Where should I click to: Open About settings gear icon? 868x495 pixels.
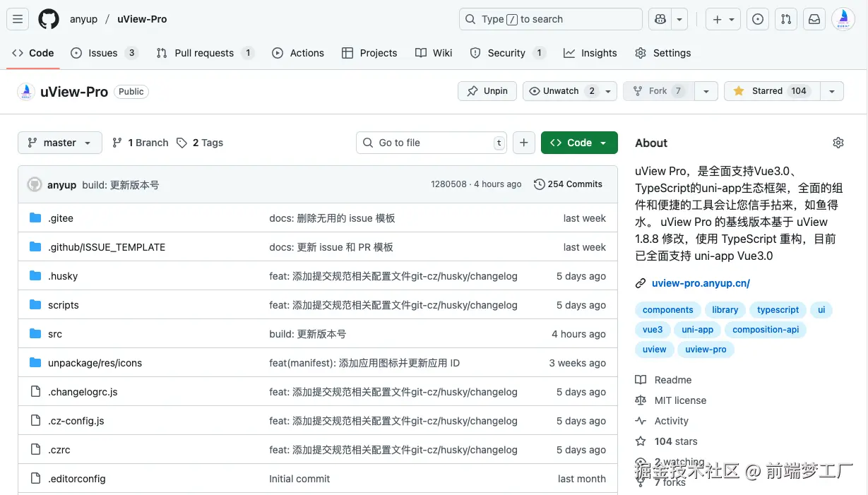838,143
